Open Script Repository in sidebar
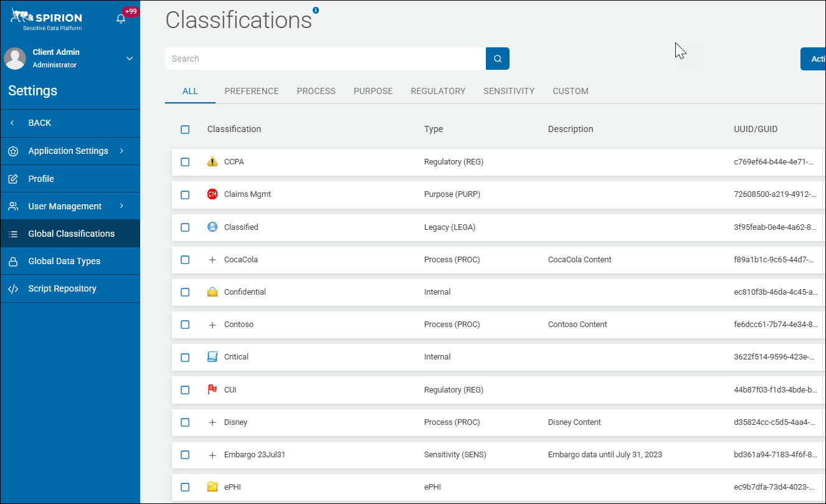Screen dimensions: 826x504 62,288
